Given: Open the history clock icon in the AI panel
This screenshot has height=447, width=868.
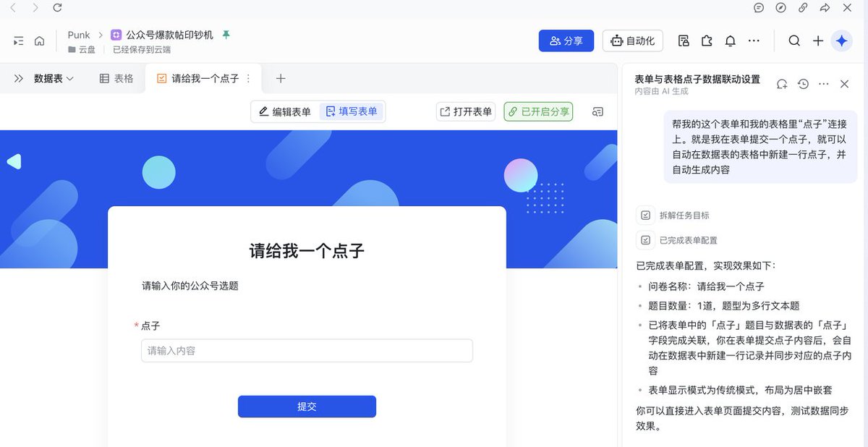Looking at the screenshot, I should [x=803, y=84].
